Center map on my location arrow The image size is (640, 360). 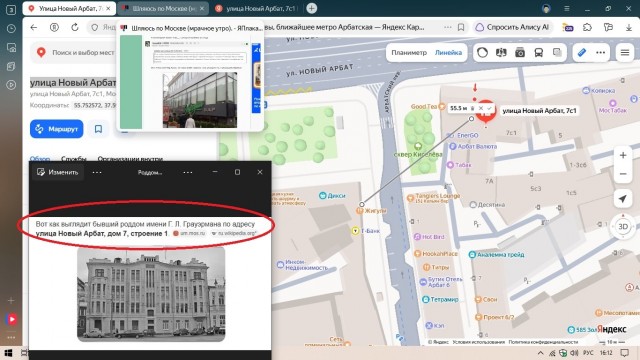pyautogui.click(x=623, y=198)
